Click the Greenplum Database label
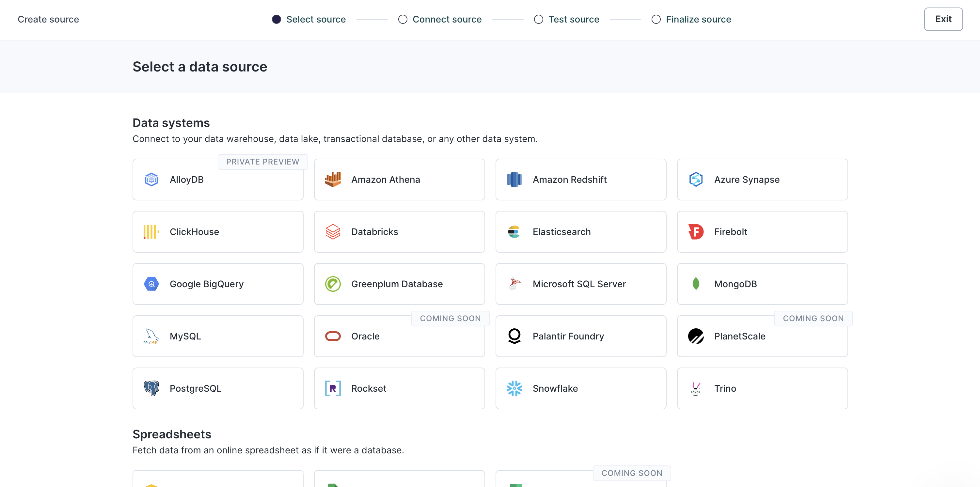The width and height of the screenshot is (980, 487). pyautogui.click(x=397, y=284)
